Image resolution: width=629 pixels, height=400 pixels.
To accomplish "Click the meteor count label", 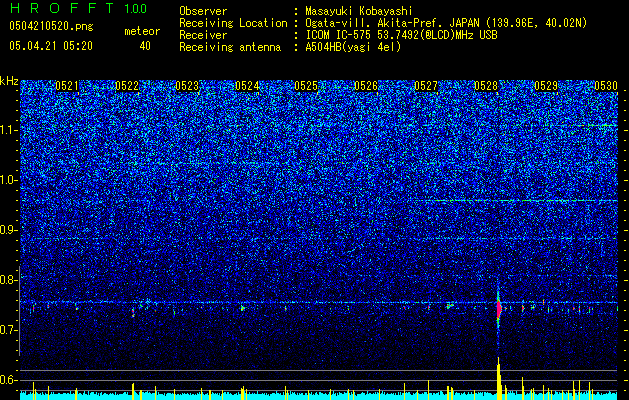I will 142,31.
